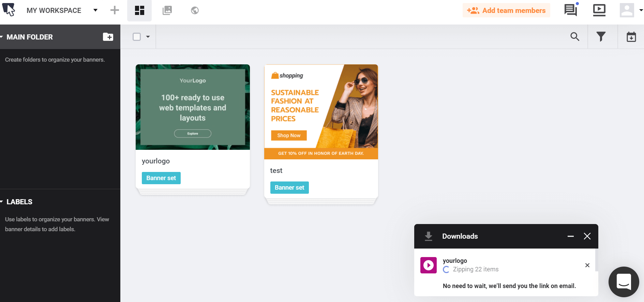Open the video tutorials play icon
Image resolution: width=644 pixels, height=302 pixels.
(x=599, y=10)
